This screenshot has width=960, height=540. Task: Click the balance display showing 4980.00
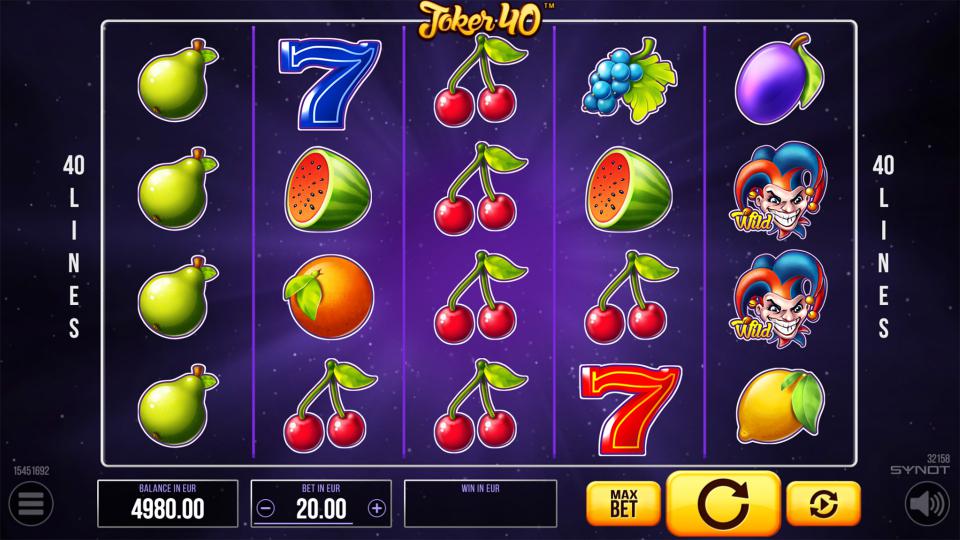(168, 504)
